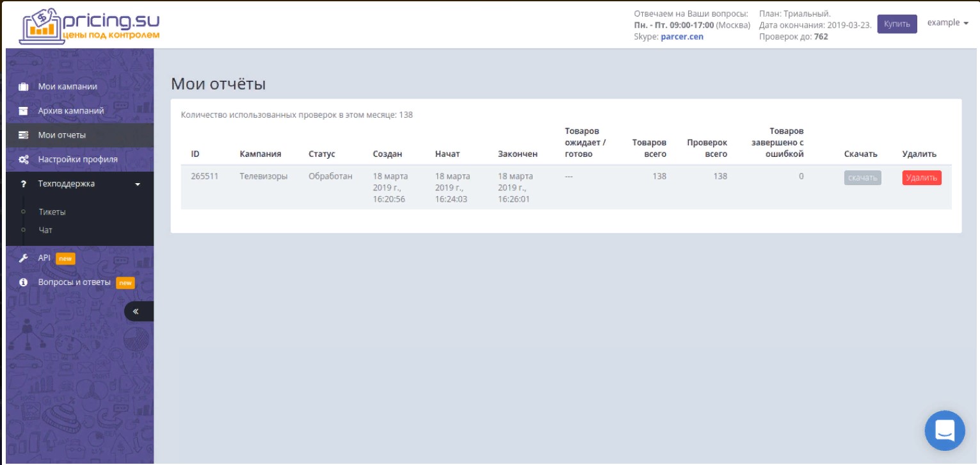
Task: Click the pricing.su logo
Action: (90, 26)
